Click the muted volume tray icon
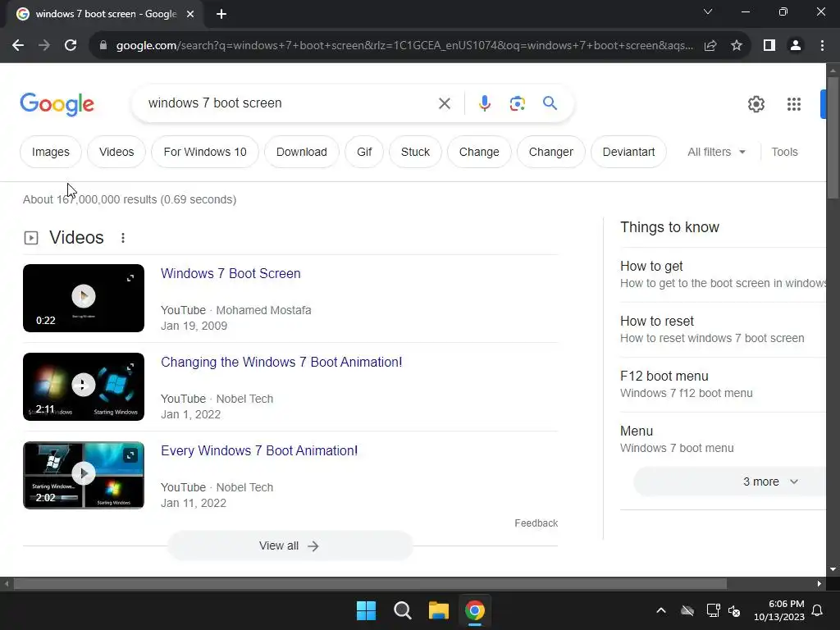 [734, 610]
